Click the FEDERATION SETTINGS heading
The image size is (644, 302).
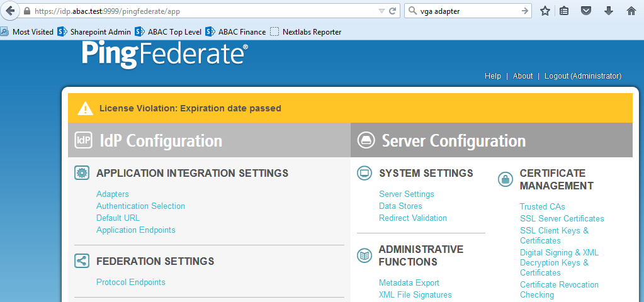(155, 261)
